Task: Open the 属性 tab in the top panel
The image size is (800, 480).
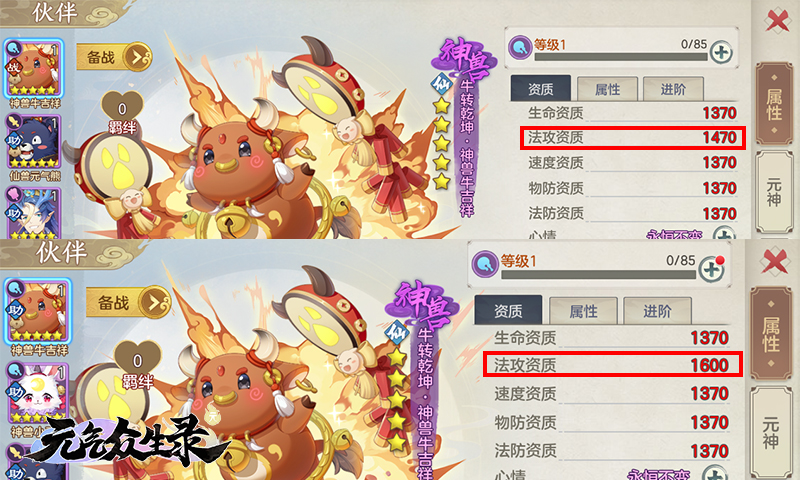Action: pyautogui.click(x=607, y=89)
